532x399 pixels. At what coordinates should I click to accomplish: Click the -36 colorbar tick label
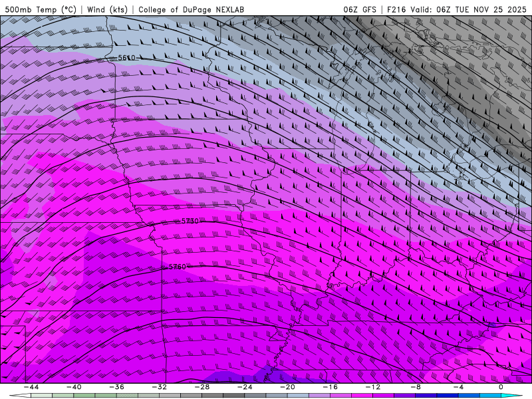tap(117, 387)
